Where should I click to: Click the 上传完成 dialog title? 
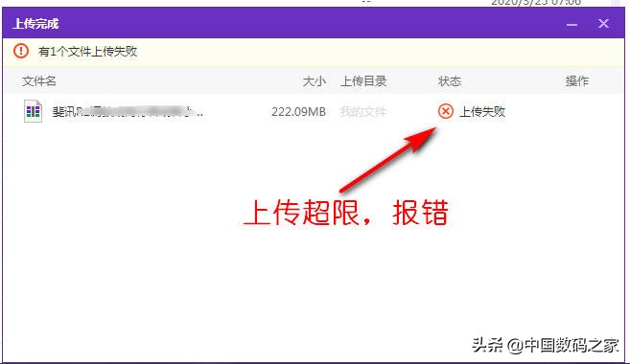click(x=35, y=24)
